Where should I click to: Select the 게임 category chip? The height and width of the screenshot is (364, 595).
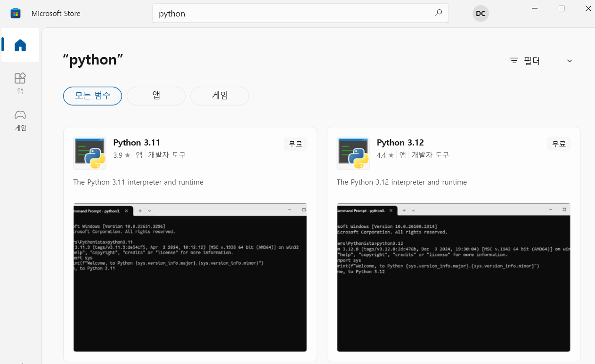pyautogui.click(x=220, y=96)
